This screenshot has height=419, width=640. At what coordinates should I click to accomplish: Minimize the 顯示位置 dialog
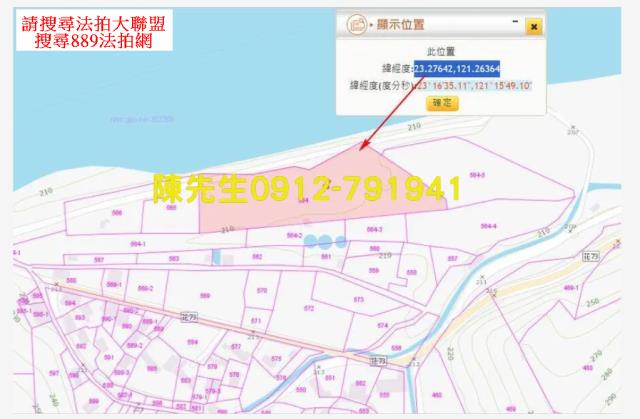pos(514,20)
